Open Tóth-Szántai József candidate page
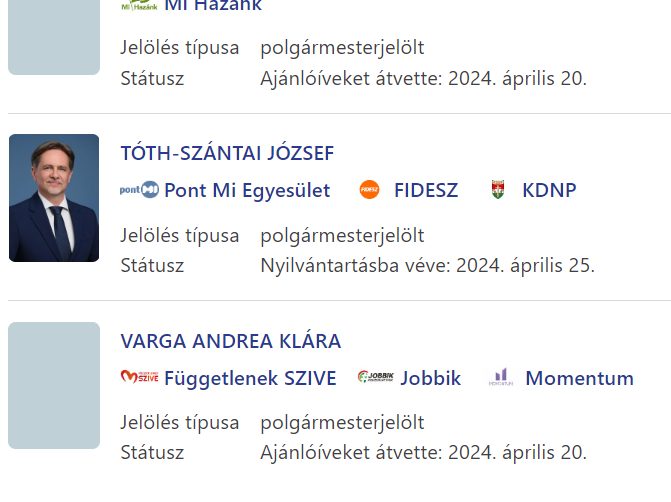 coord(227,153)
